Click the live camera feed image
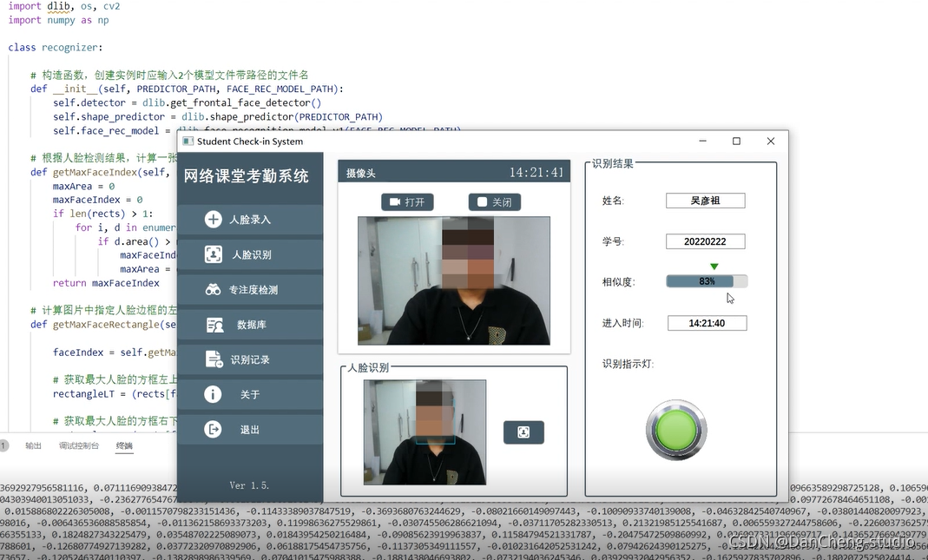Viewport: 928px width, 560px height. 453,280
